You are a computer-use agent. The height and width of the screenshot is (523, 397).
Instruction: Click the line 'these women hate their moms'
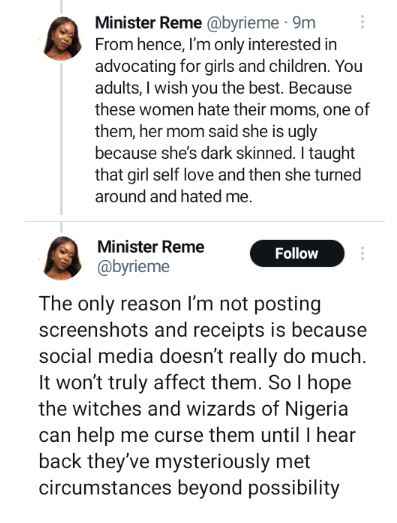pyautogui.click(x=206, y=110)
